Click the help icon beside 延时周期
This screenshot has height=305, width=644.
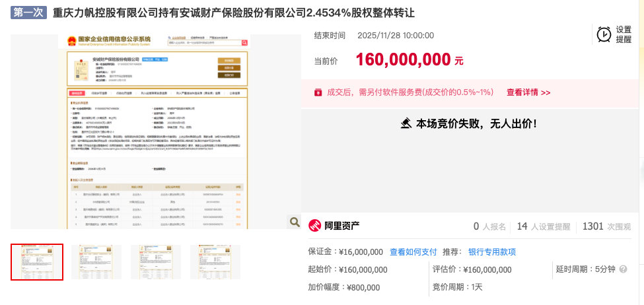tap(622, 269)
